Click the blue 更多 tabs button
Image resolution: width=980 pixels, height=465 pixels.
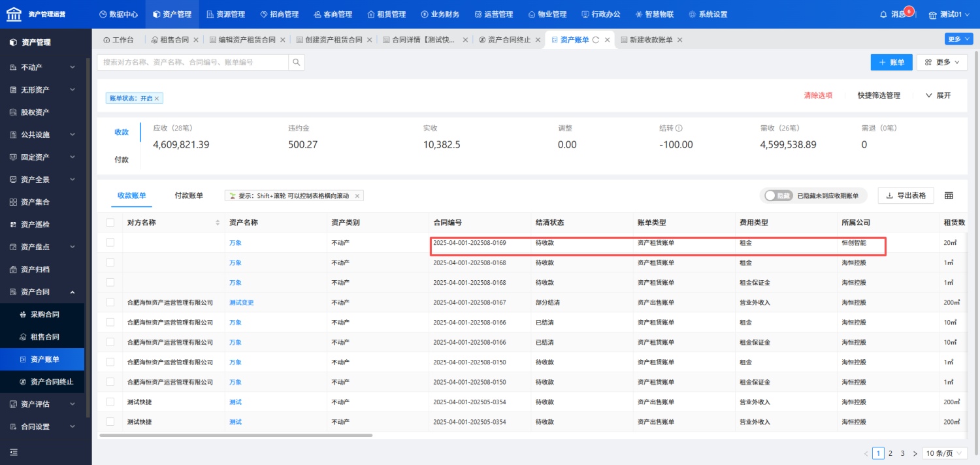click(x=958, y=39)
